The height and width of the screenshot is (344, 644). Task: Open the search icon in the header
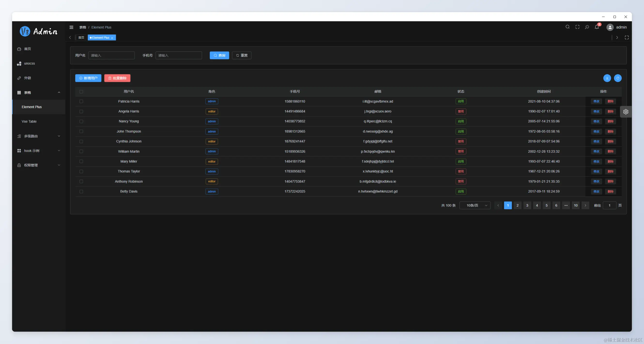click(567, 27)
